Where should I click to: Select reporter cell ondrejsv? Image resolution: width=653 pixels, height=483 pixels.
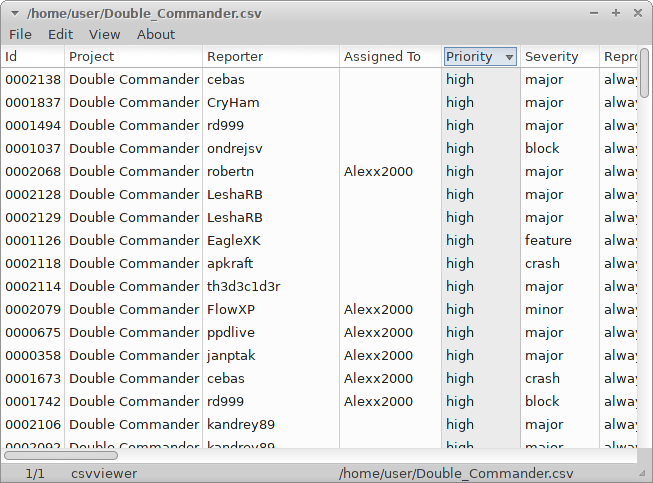[x=235, y=149]
